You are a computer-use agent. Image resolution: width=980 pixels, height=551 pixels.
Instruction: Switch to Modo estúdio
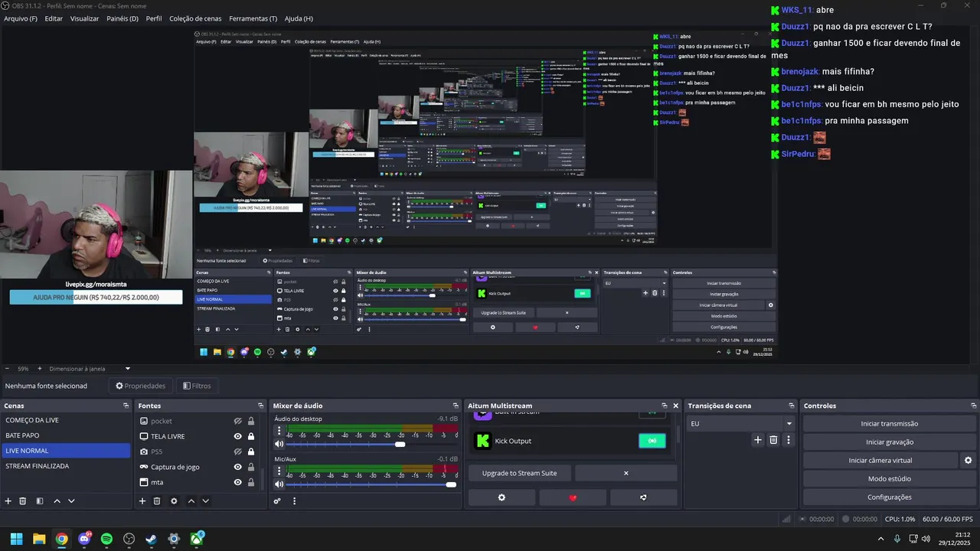click(x=890, y=479)
